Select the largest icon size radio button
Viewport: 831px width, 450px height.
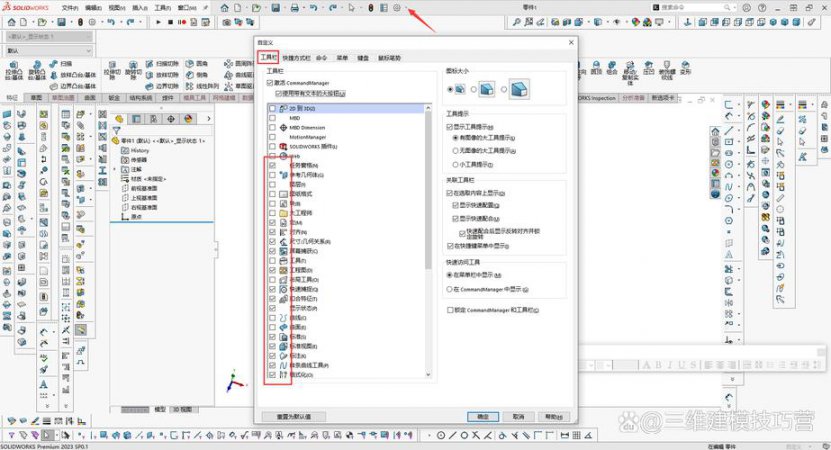tap(504, 90)
